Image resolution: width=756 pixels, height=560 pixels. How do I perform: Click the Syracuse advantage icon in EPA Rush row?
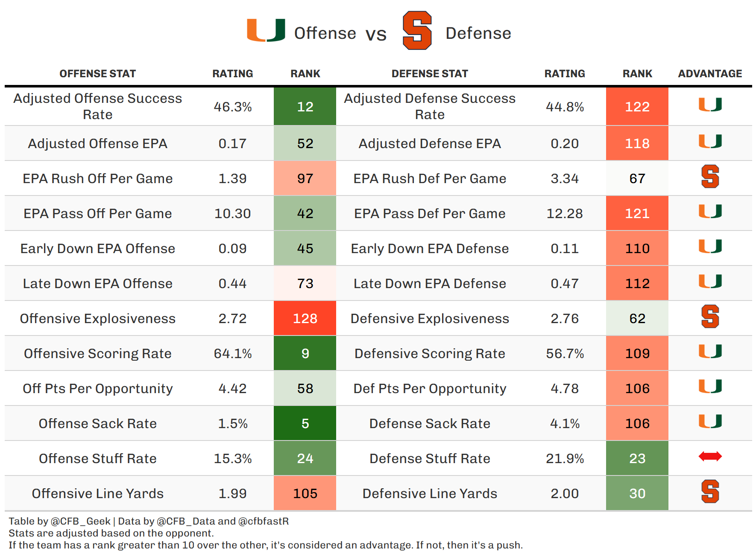[710, 177]
